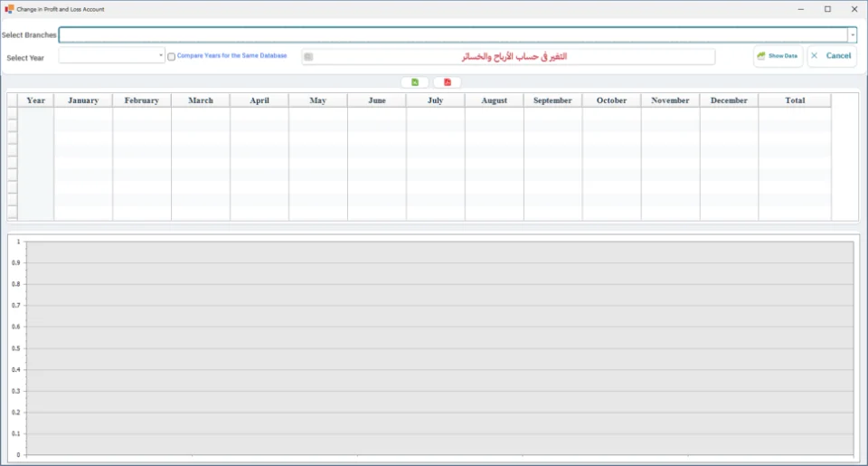Click the small gray icon left of the Arabic title

308,56
